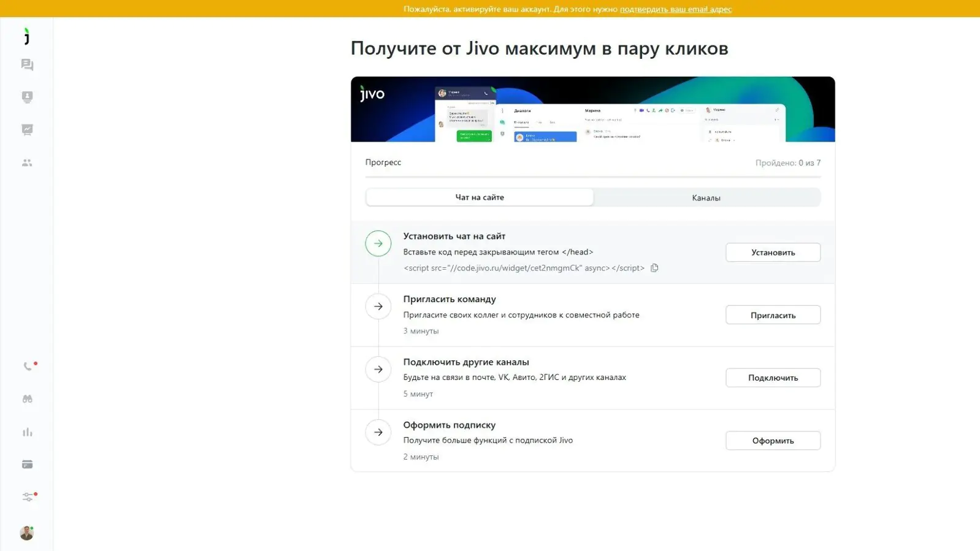Open the chats icon in the sidebar
The width and height of the screenshot is (980, 551).
pyautogui.click(x=27, y=64)
